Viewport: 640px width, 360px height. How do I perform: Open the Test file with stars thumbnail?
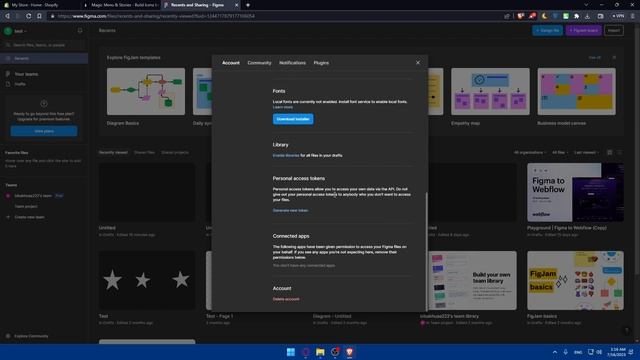(x=147, y=280)
